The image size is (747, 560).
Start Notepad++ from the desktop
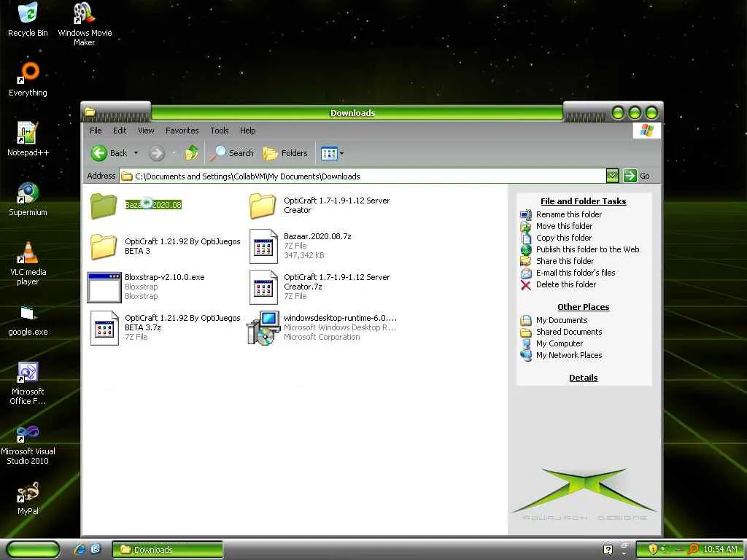[x=28, y=139]
